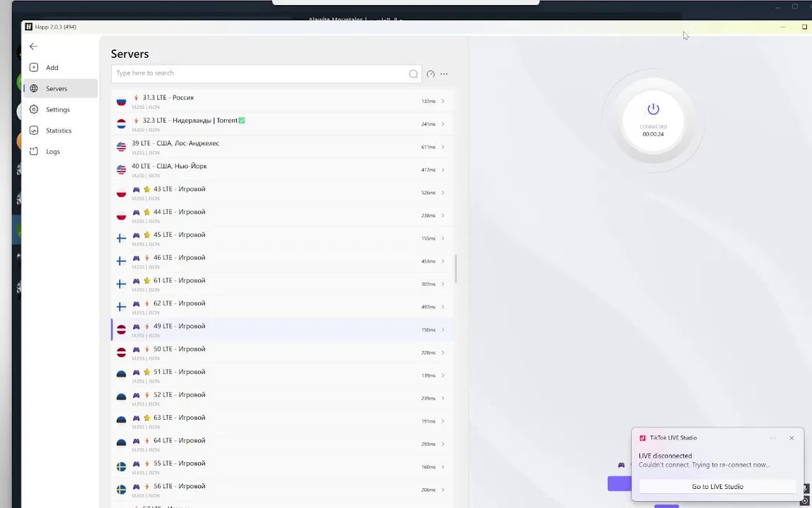Select server 62 LTE - Игровой
The image size is (812, 508).
[x=282, y=306]
